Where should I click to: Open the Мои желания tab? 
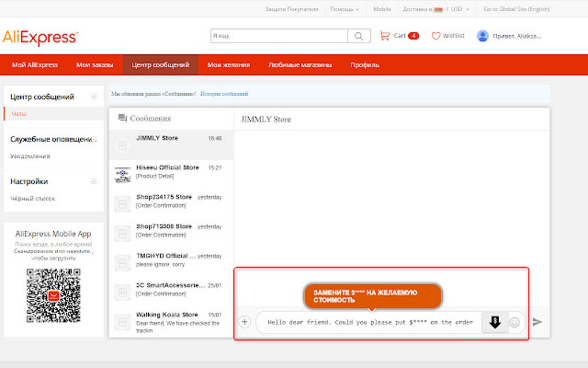[229, 65]
